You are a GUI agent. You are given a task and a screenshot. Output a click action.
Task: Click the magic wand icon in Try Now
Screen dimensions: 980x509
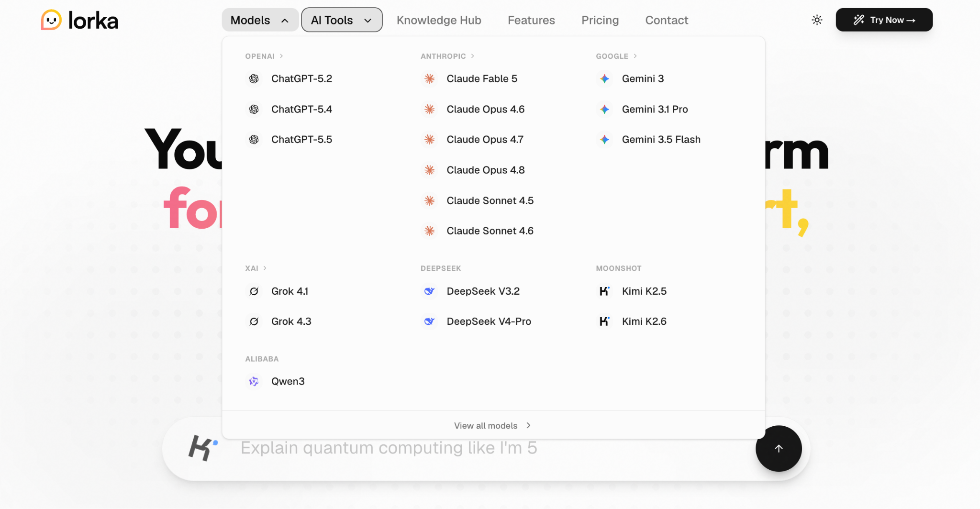point(859,20)
